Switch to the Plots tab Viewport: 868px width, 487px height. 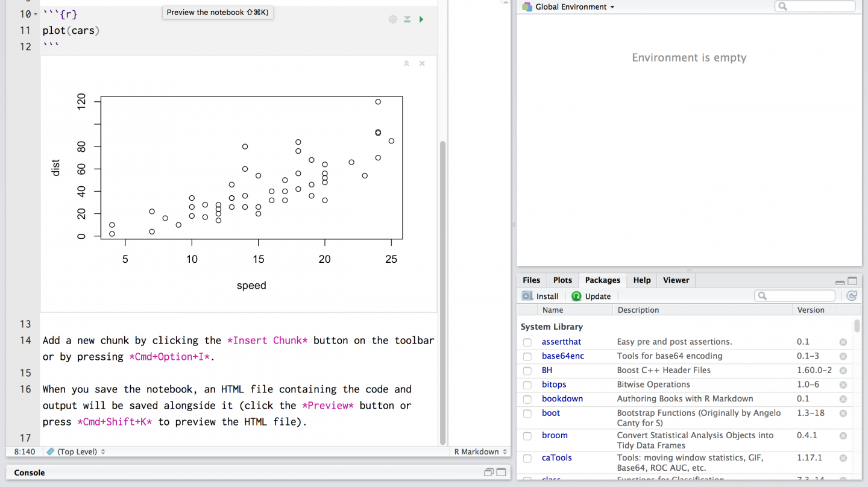(x=562, y=280)
